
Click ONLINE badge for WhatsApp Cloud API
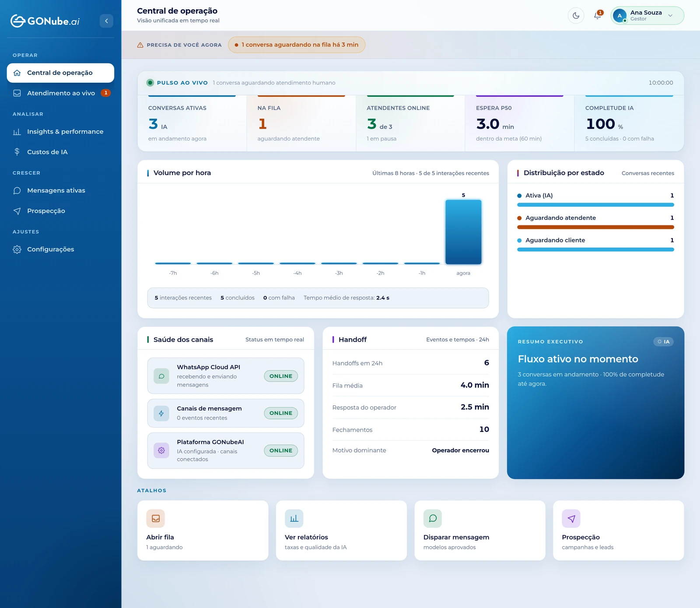pos(281,376)
